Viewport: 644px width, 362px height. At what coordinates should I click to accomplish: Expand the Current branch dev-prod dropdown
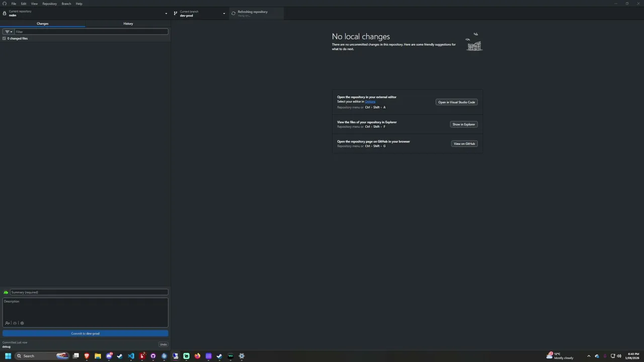199,13
